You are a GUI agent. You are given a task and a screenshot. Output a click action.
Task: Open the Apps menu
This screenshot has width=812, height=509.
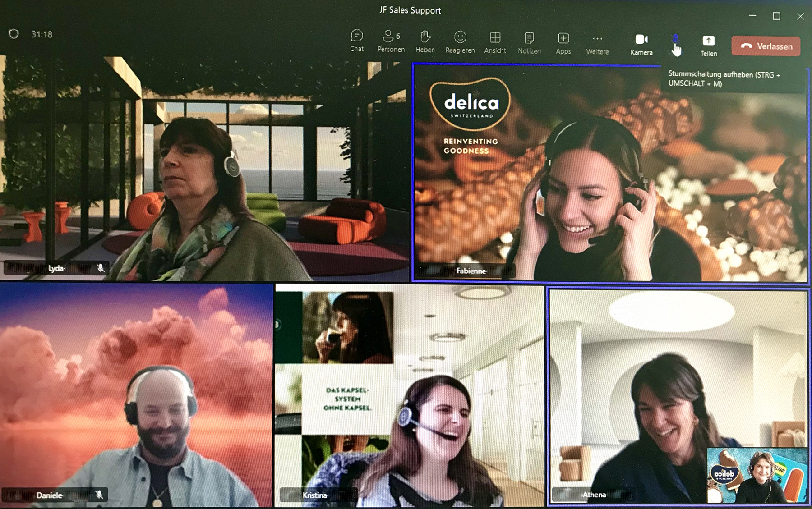coord(563,43)
